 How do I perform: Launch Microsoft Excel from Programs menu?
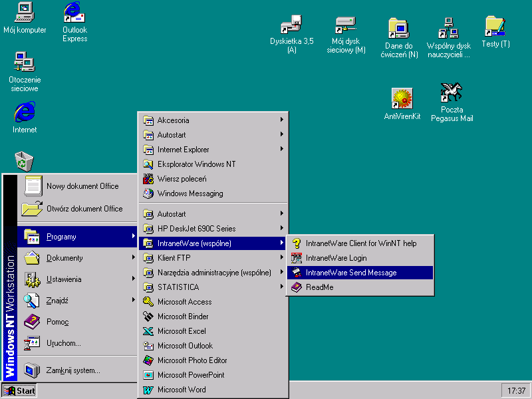(182, 331)
